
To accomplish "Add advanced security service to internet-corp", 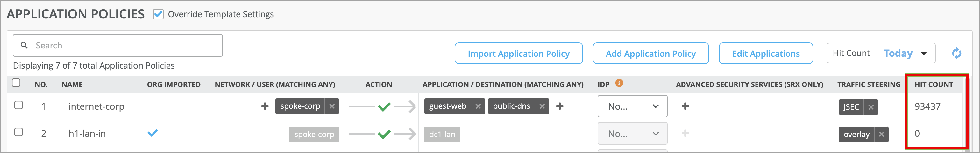I will 685,106.
